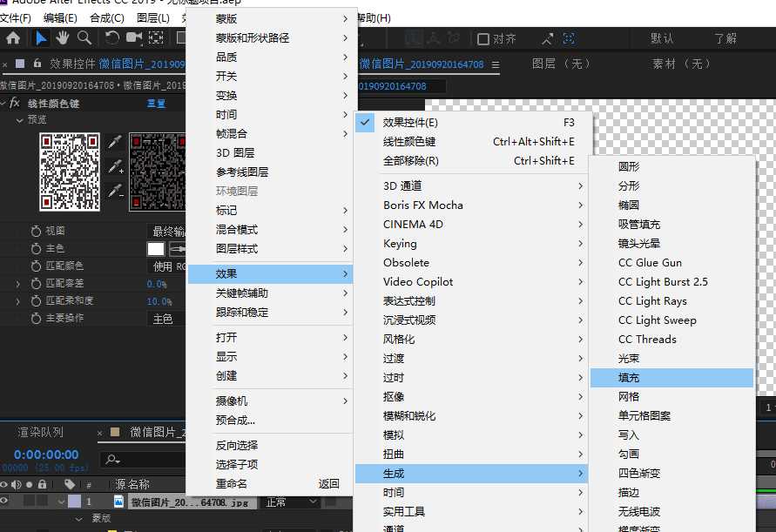Toggle stopwatch for 匹配颜色 property
The height and width of the screenshot is (532, 776).
click(36, 266)
